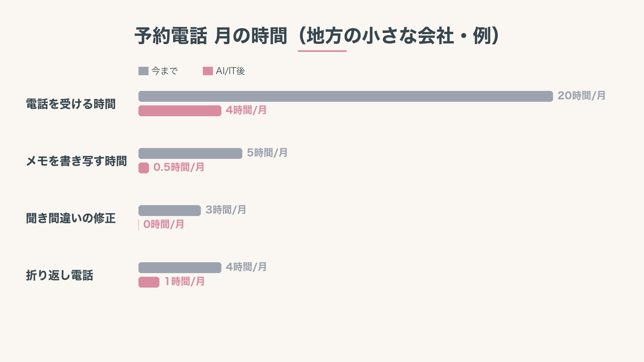Click the pink 4時間/月 bar for 電話を受ける時間
The width and height of the screenshot is (644, 362).
point(180,111)
